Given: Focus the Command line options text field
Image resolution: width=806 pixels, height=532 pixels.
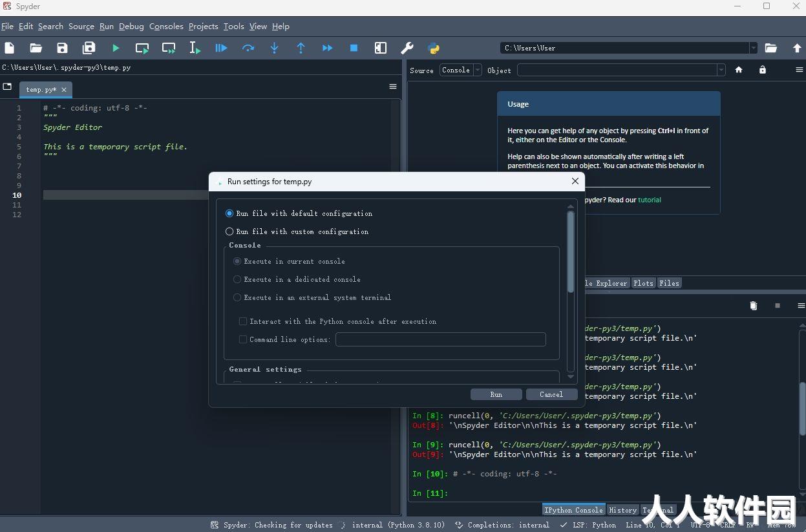Looking at the screenshot, I should (x=441, y=339).
